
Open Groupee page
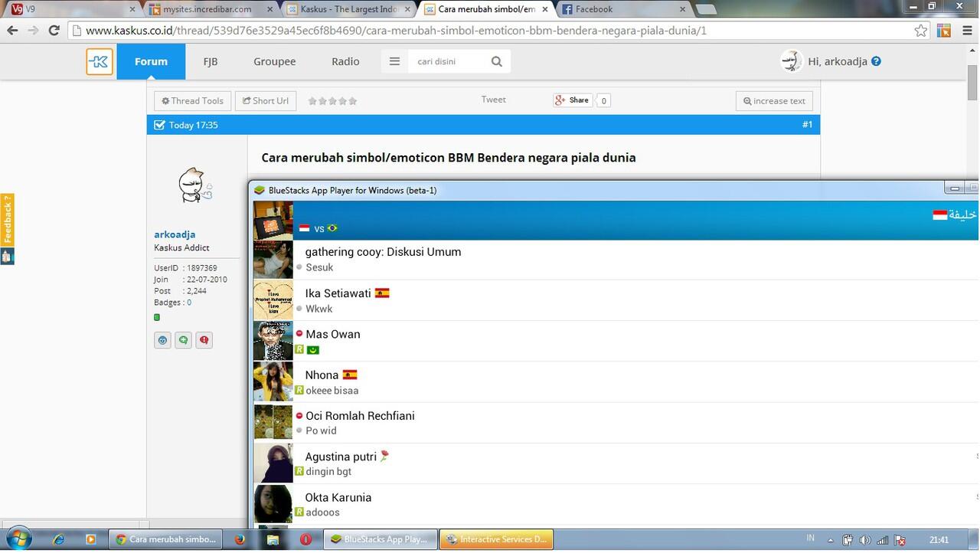275,61
